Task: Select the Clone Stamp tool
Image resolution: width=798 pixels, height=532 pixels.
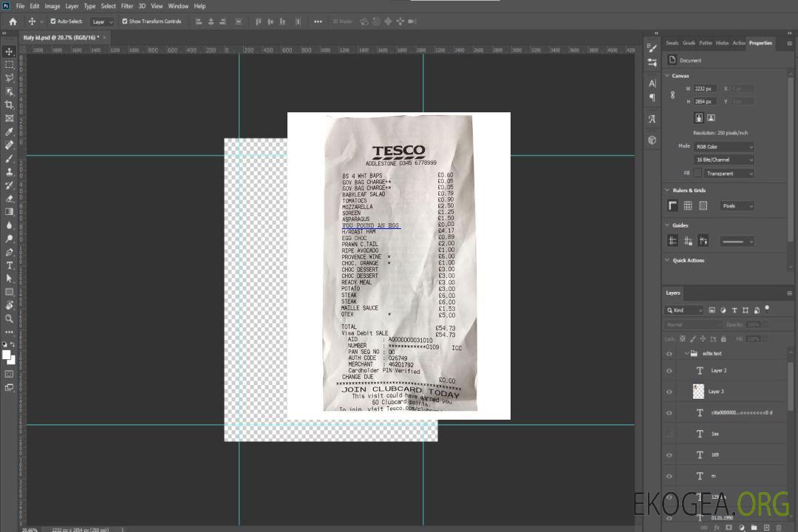Action: tap(9, 172)
